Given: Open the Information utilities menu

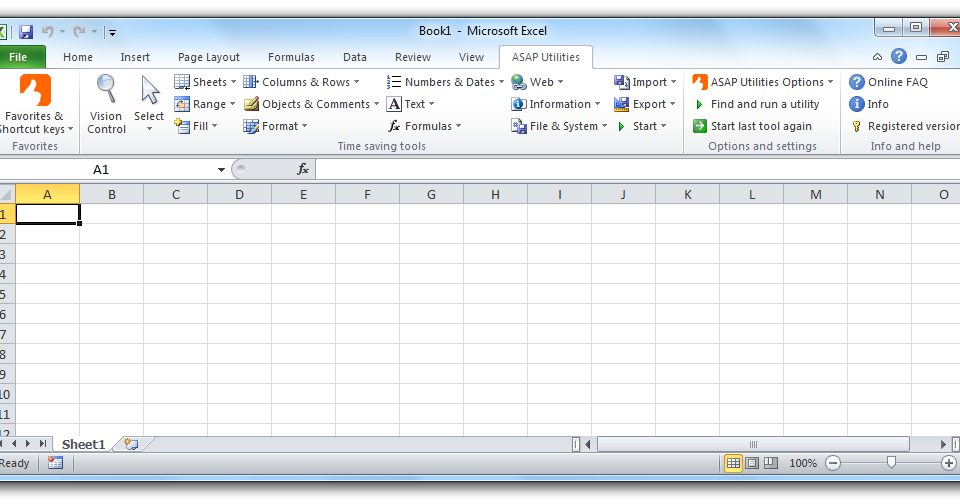Looking at the screenshot, I should click(556, 104).
